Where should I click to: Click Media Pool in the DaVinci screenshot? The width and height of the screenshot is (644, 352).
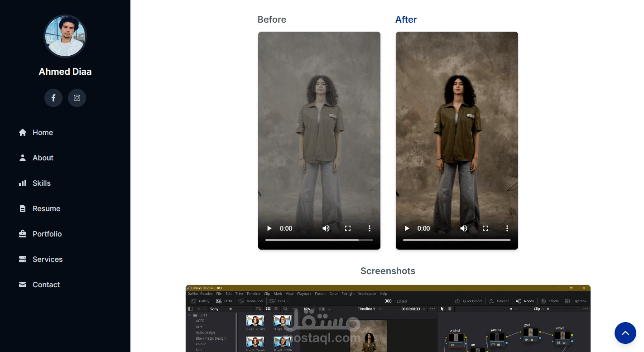tap(251, 301)
